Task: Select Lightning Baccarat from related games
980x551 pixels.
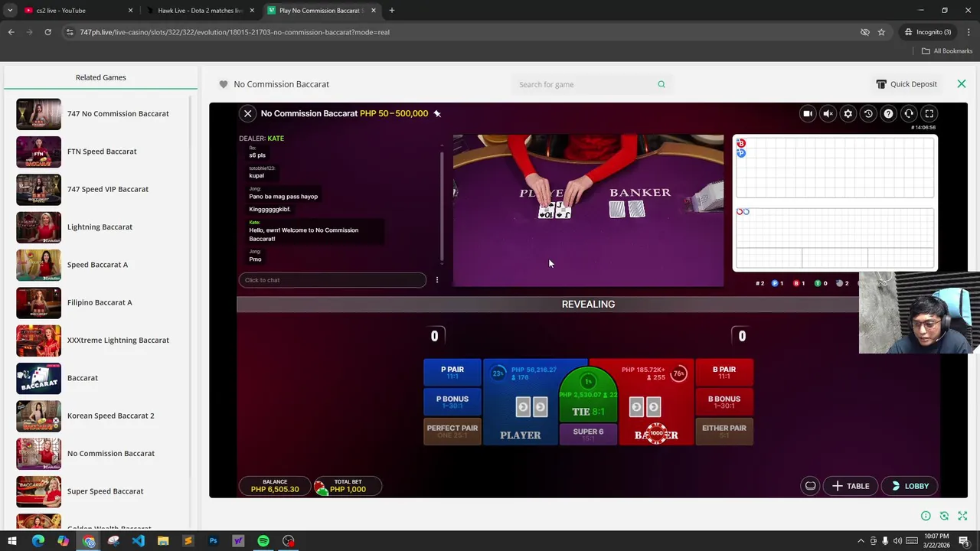Action: [x=100, y=227]
